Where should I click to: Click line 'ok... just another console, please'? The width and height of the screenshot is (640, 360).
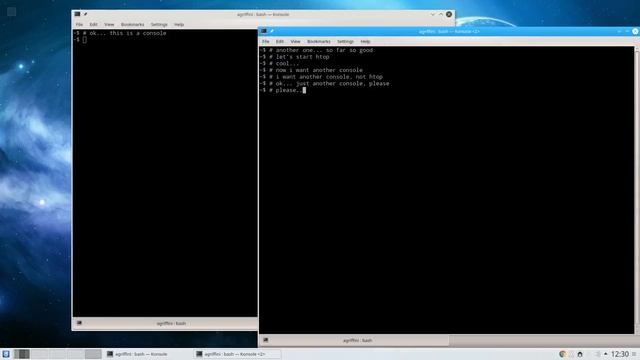coord(332,83)
